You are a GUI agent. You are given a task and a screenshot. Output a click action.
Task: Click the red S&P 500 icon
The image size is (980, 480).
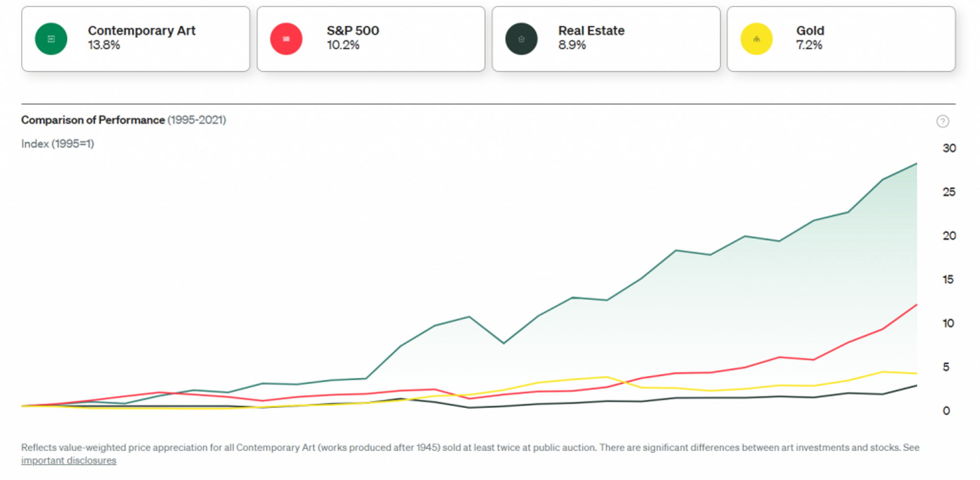tap(286, 39)
